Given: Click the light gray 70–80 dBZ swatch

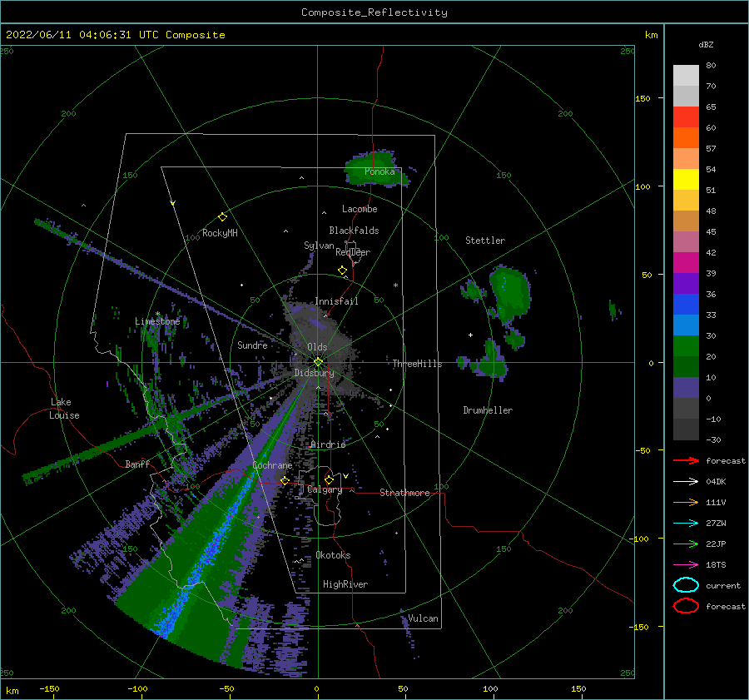Looking at the screenshot, I should coord(686,76).
